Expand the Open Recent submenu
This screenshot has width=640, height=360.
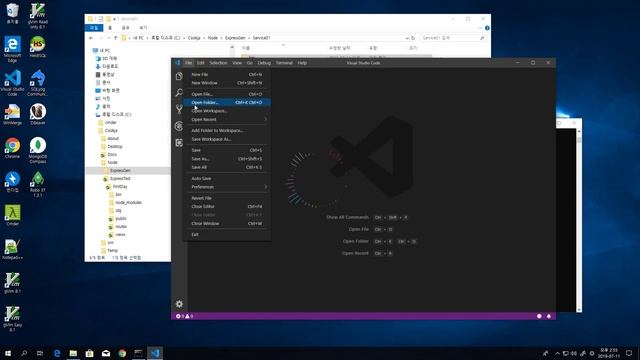click(x=227, y=120)
